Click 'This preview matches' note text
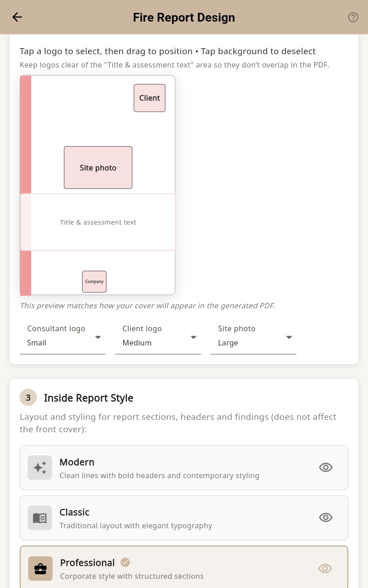 147,306
